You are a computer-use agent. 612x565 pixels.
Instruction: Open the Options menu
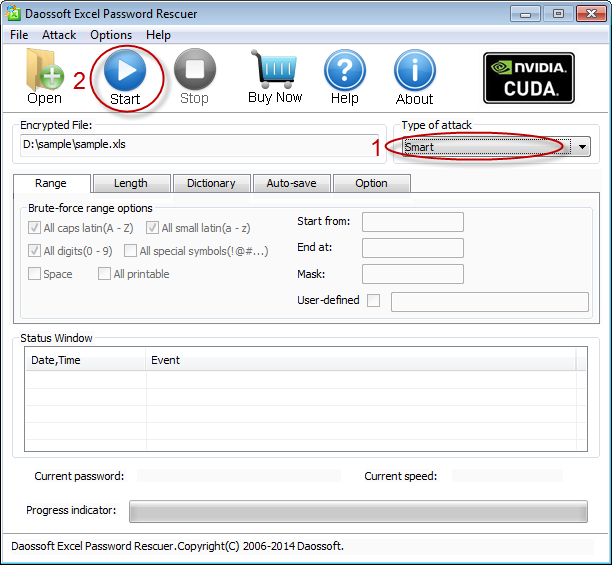pos(111,35)
